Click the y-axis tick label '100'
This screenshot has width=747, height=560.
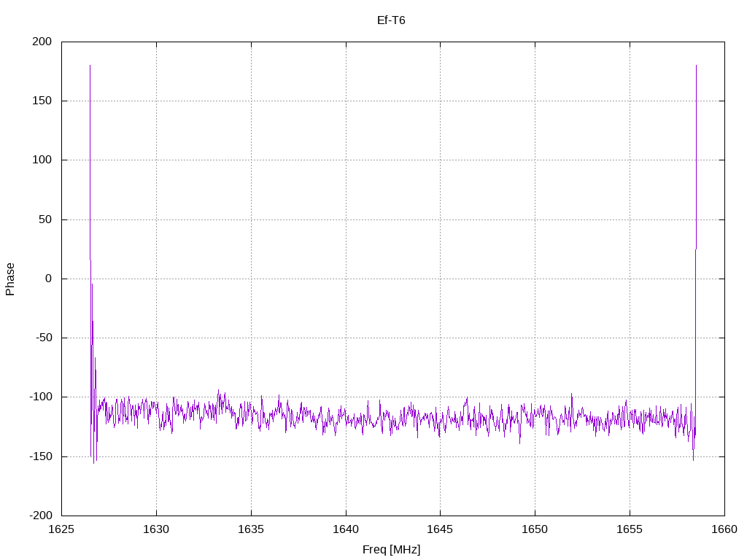click(42, 160)
